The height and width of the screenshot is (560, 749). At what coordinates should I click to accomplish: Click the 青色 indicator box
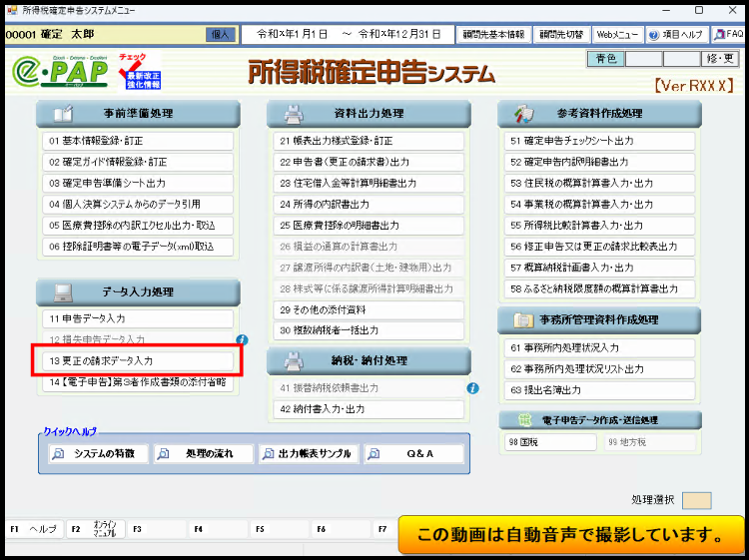(x=605, y=59)
